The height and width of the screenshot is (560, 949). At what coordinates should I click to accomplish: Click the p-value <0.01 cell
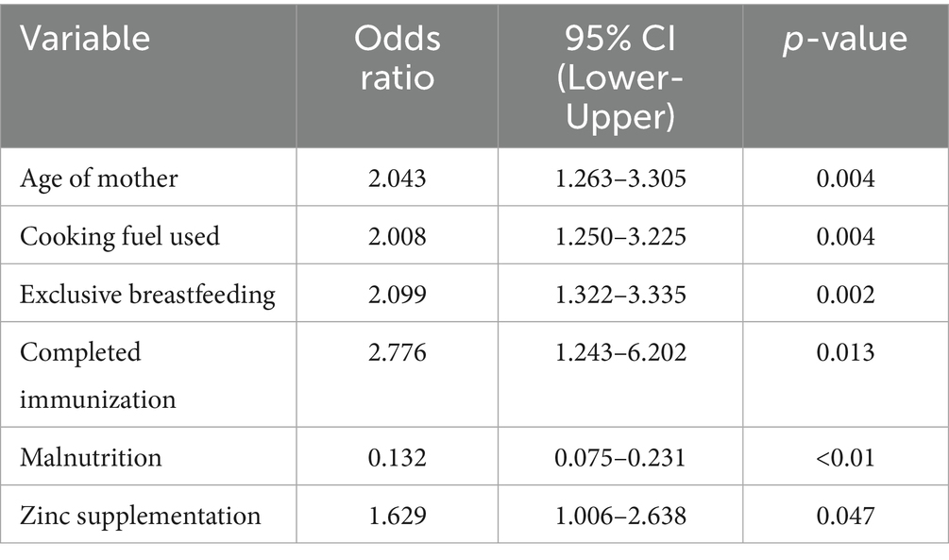click(x=844, y=458)
